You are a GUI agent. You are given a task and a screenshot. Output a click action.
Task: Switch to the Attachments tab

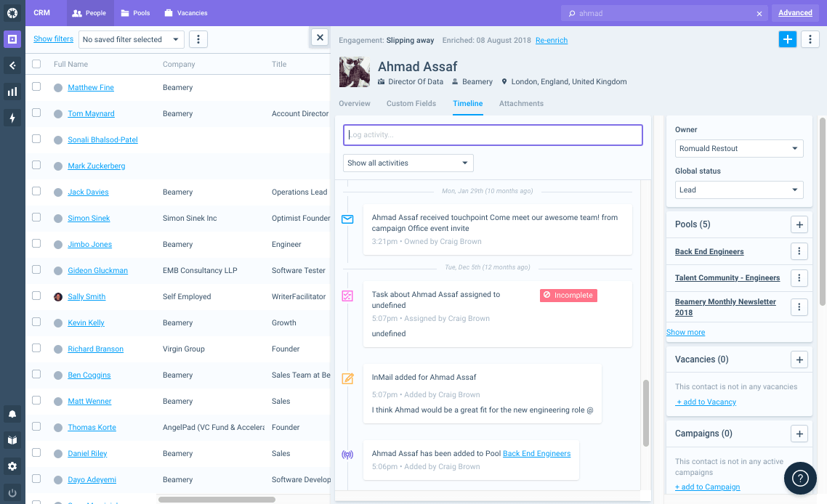(521, 103)
